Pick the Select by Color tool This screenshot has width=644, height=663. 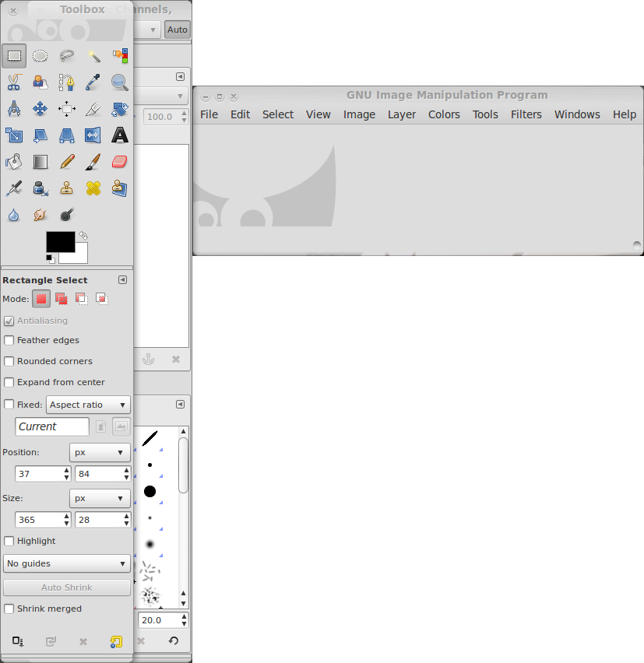pos(120,56)
